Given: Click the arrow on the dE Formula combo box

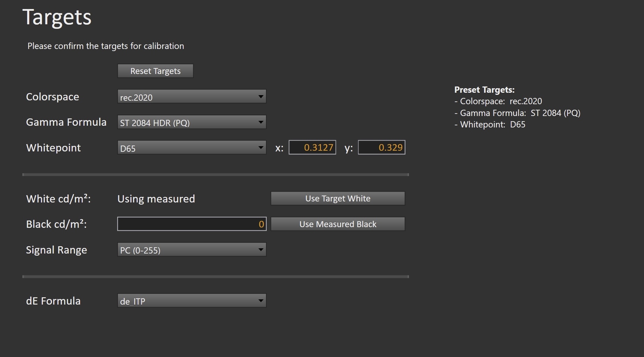Looking at the screenshot, I should click(260, 301).
